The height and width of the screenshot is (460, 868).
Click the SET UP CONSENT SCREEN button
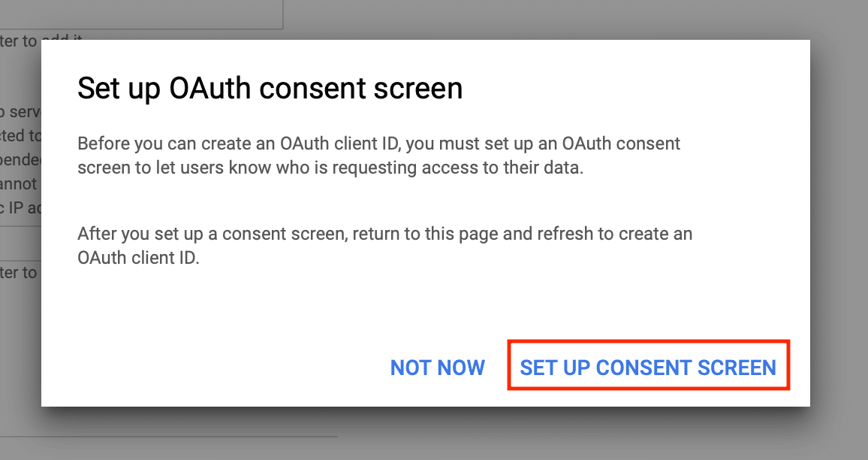tap(648, 367)
